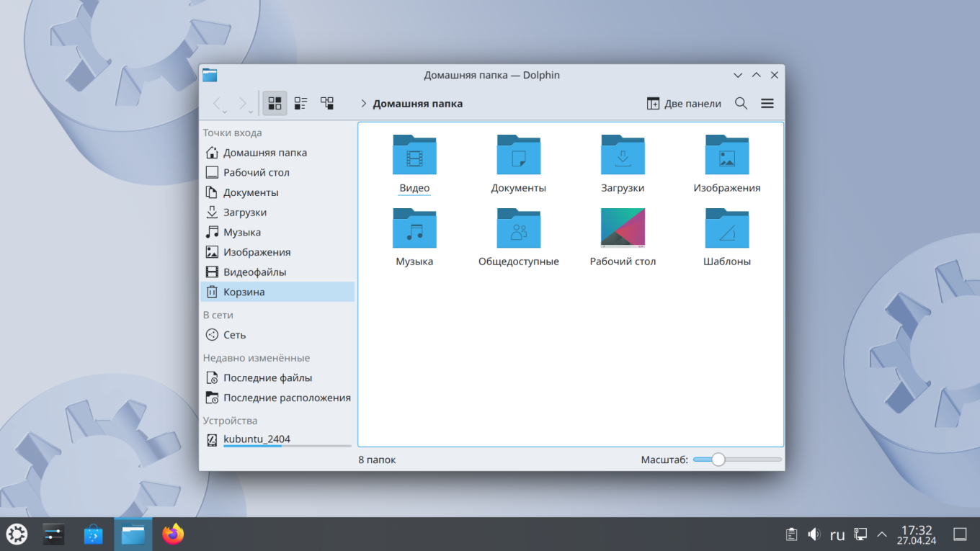This screenshot has height=551, width=980.
Task: Open Сеть in the sidebar
Action: [278, 335]
